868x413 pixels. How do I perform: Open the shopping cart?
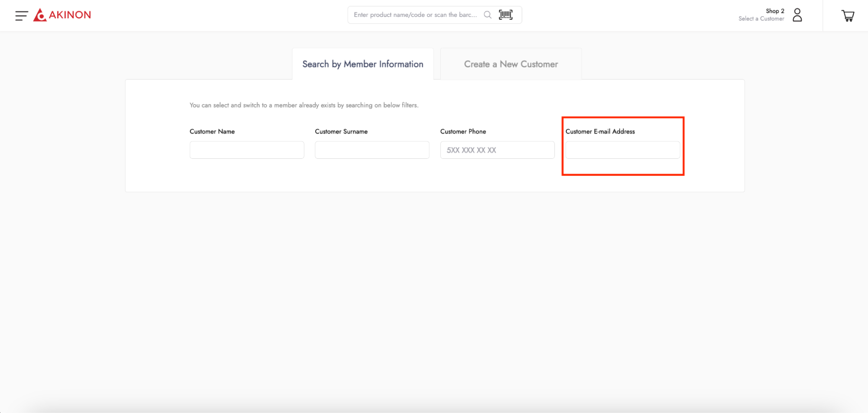click(x=848, y=16)
